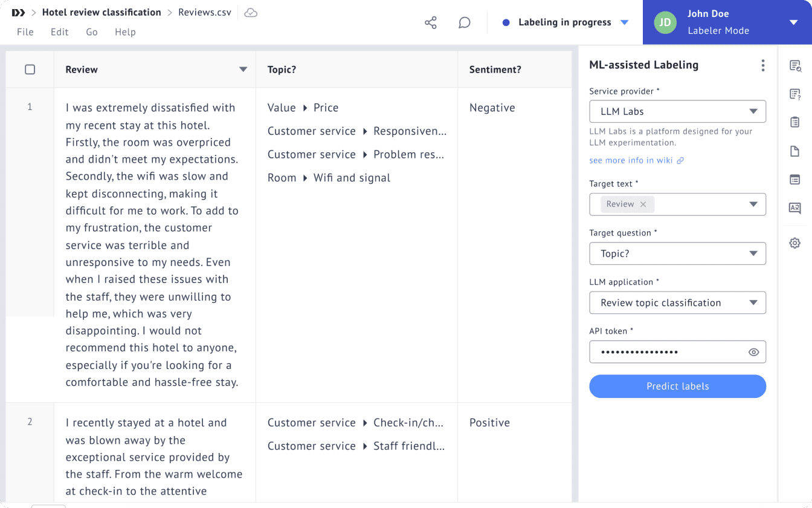The image size is (812, 508).
Task: Open ML-assisted Labeling three-dot menu
Action: tap(763, 65)
